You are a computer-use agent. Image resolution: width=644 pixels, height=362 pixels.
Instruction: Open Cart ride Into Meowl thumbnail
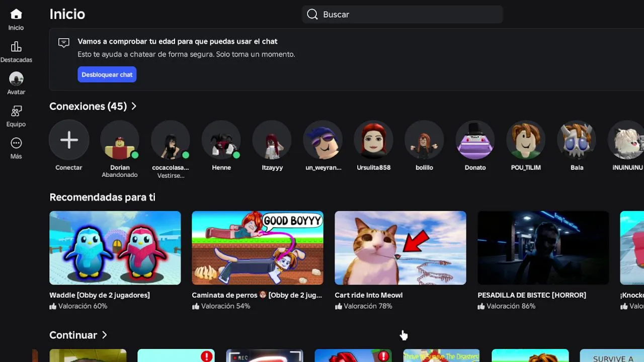[400, 248]
